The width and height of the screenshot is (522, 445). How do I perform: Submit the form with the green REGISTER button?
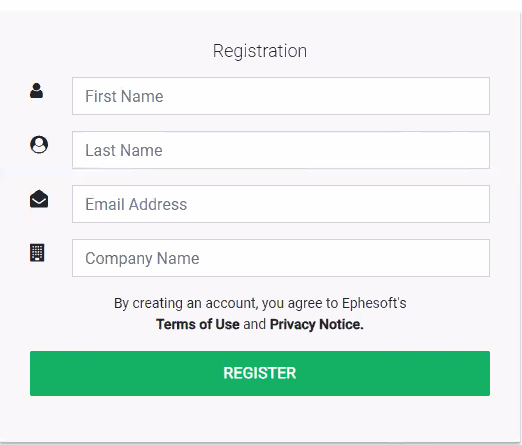tap(260, 373)
